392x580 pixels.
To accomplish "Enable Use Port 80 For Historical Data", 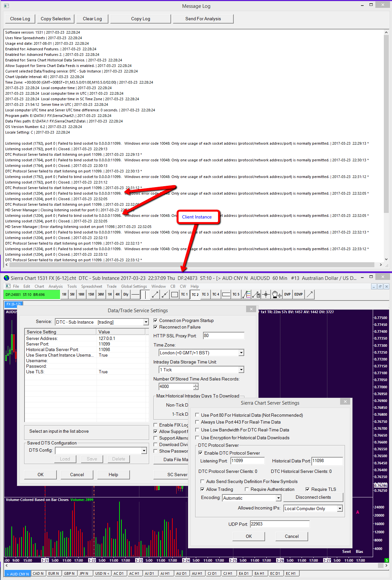I will pos(197,415).
